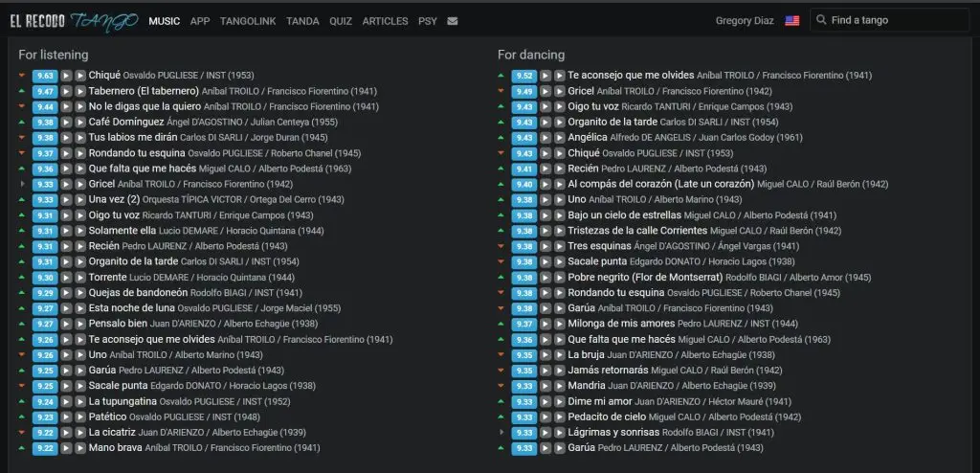Play Tus labios me dirán, second play button
The width and height of the screenshot is (980, 473).
click(80, 138)
